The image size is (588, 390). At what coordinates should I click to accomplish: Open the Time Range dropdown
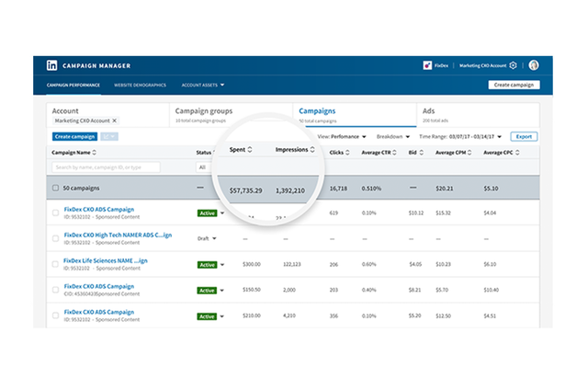460,137
